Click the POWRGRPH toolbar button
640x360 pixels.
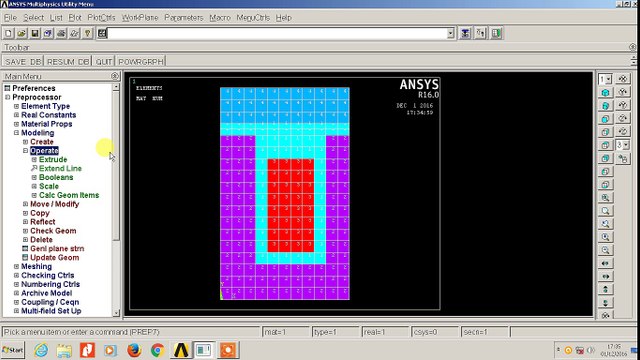pyautogui.click(x=140, y=62)
